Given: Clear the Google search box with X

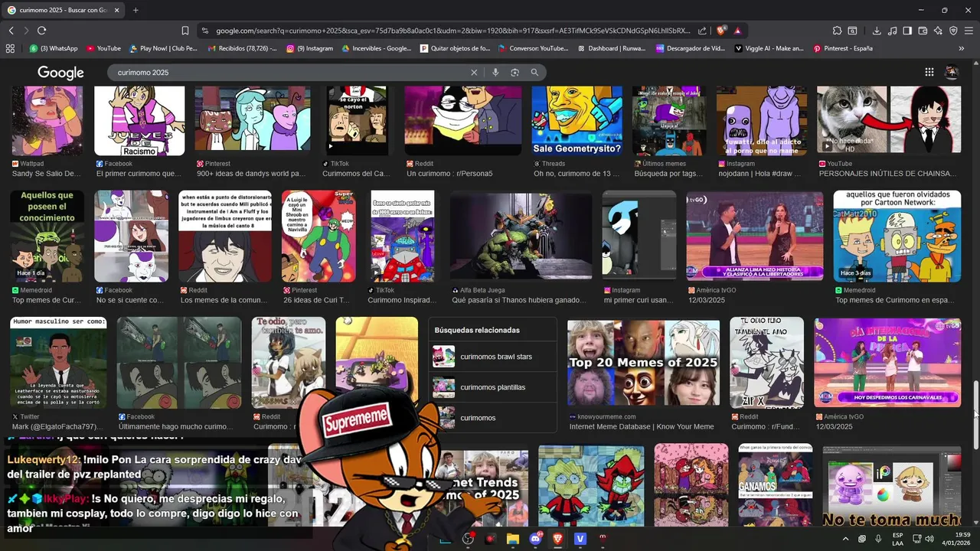Looking at the screenshot, I should coord(474,72).
